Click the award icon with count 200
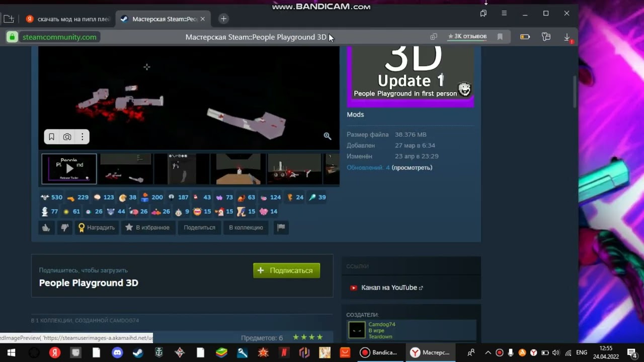The height and width of the screenshot is (362, 644). (151, 198)
